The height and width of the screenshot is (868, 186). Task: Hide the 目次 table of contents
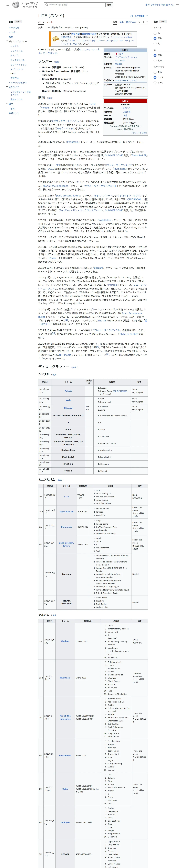tap(18, 22)
